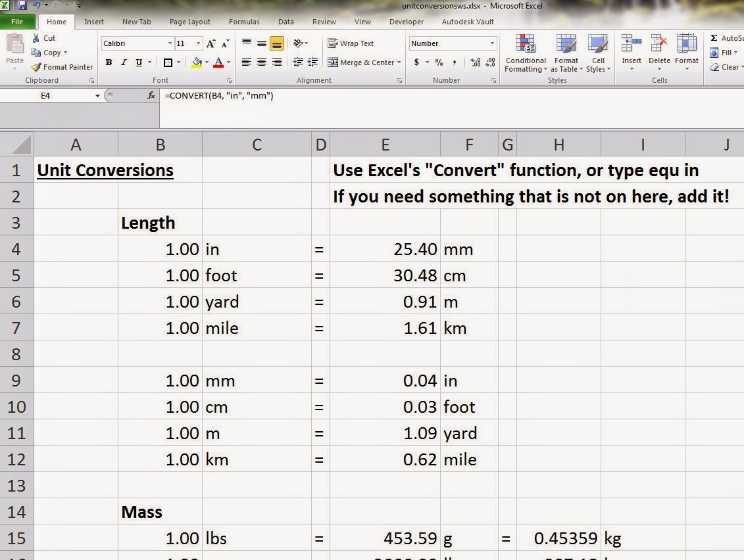Click the Decrease Indent icon
The height and width of the screenshot is (560, 744).
[x=297, y=62]
